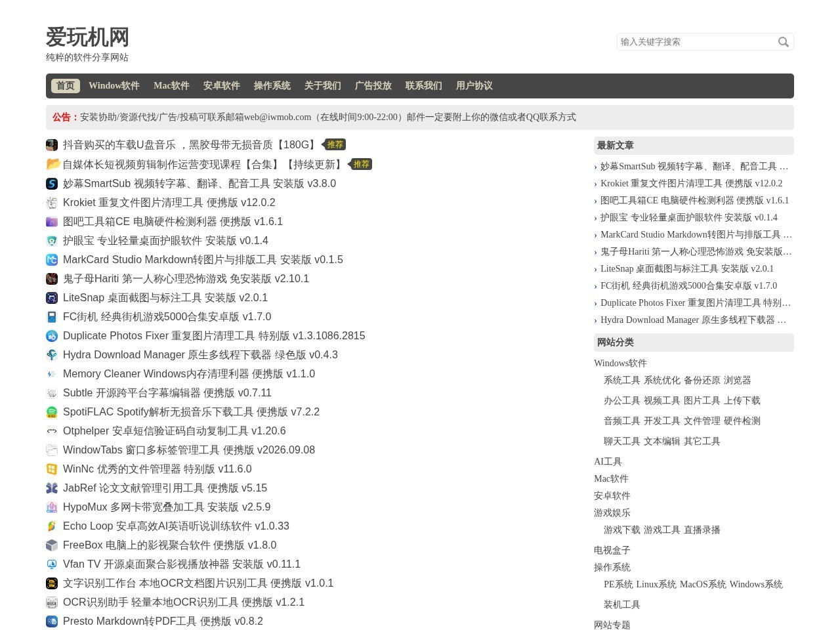Click 推荐 badge on 抖音购买的车载U盘 row
The height and width of the screenshot is (630, 840).
coord(335,145)
